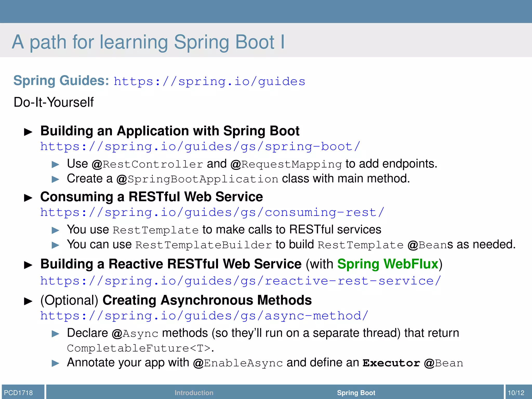Image resolution: width=532 pixels, height=399 pixels.
Task: Click bullet arrow before Optional Creating Asynchronous Methods
Action: (x=28, y=301)
